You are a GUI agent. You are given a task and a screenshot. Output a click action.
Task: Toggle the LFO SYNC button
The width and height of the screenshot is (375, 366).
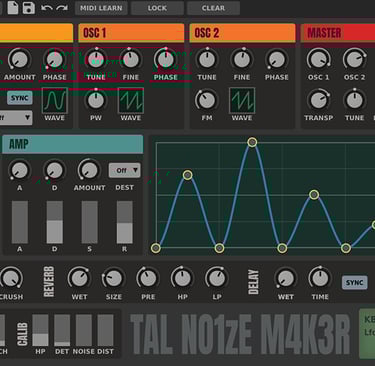tap(20, 98)
